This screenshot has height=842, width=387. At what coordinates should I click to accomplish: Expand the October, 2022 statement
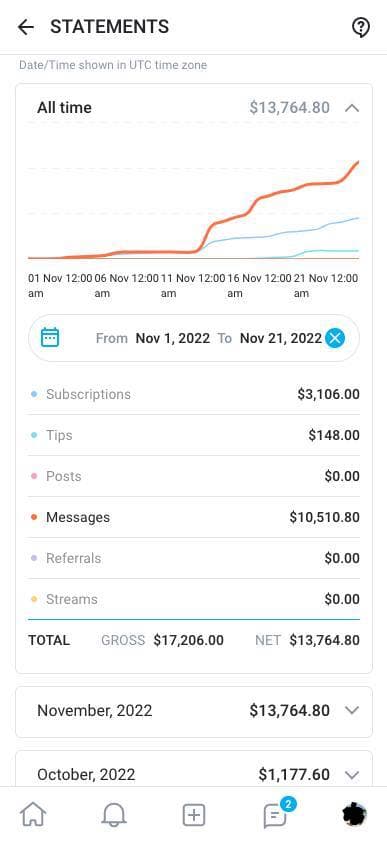[x=194, y=775]
